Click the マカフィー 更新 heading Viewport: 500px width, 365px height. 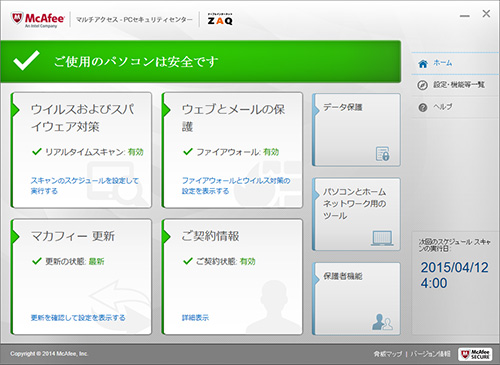[73, 236]
